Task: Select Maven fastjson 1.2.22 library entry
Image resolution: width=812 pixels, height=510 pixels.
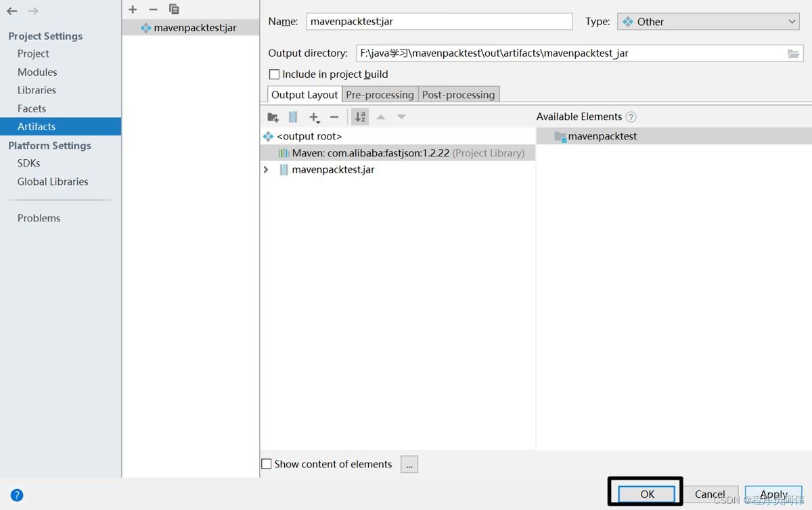Action: [398, 153]
